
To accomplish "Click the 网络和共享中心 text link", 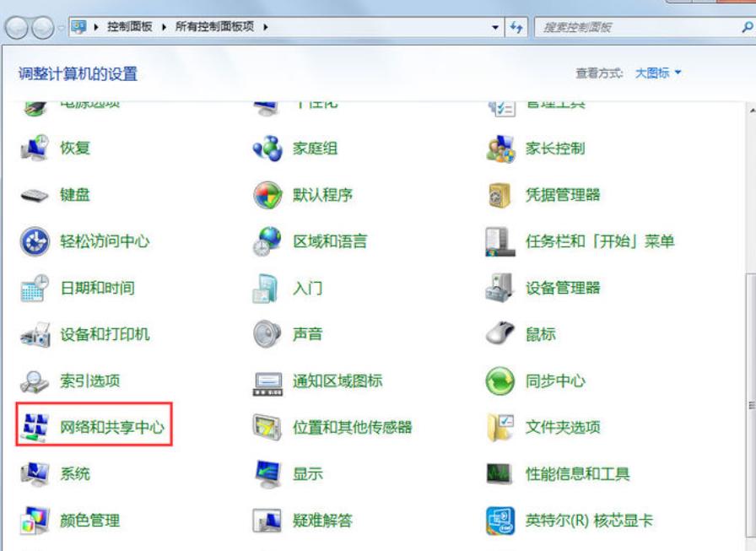I will click(x=112, y=427).
